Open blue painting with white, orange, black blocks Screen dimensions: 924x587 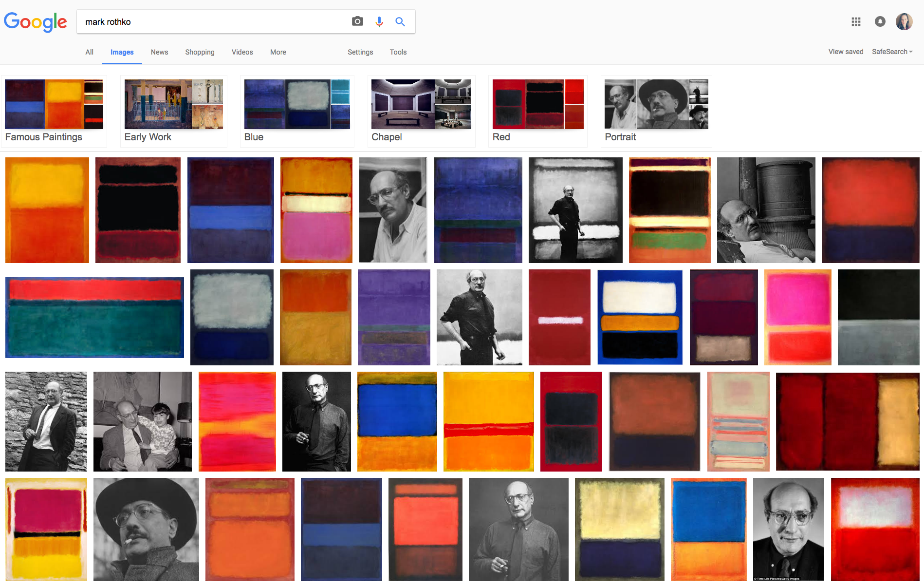640,317
